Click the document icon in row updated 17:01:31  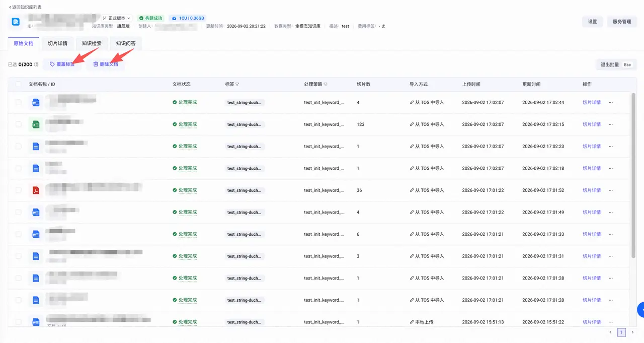(x=36, y=256)
